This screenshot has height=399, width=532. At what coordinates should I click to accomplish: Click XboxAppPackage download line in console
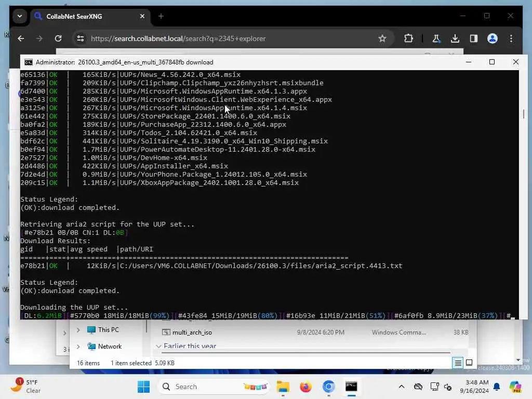pos(159,183)
